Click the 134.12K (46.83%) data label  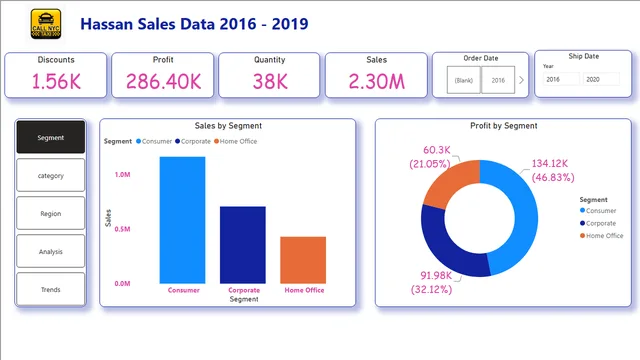pos(553,170)
